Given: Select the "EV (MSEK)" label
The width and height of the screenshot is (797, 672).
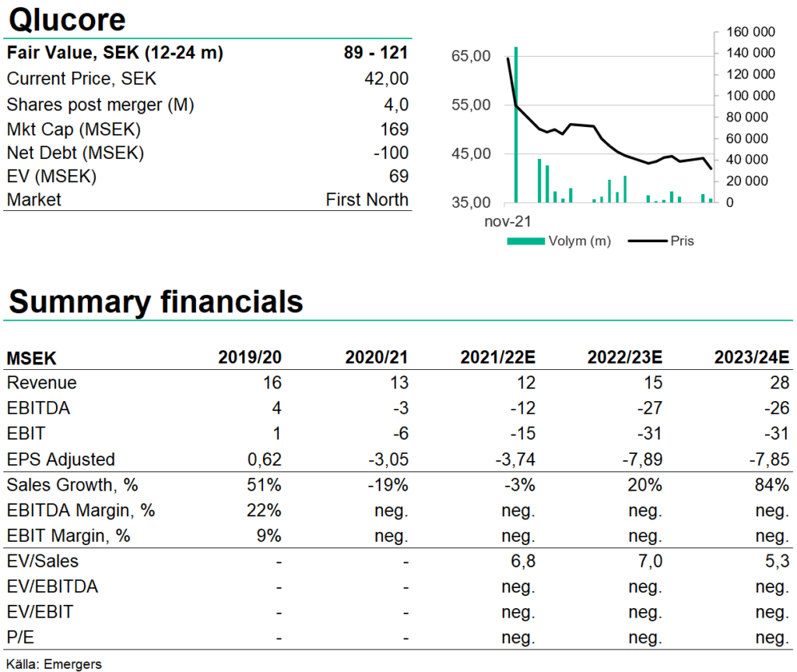Looking at the screenshot, I should 51,176.
